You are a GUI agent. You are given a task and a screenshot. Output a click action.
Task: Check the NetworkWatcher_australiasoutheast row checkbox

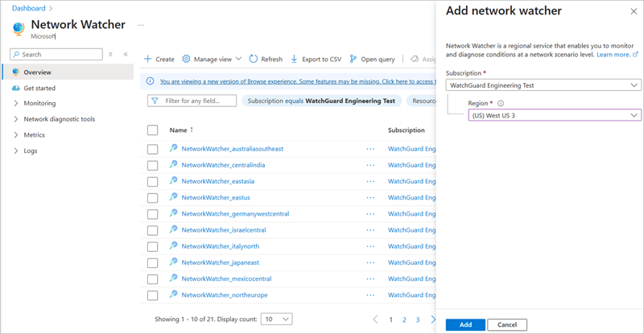(x=152, y=149)
